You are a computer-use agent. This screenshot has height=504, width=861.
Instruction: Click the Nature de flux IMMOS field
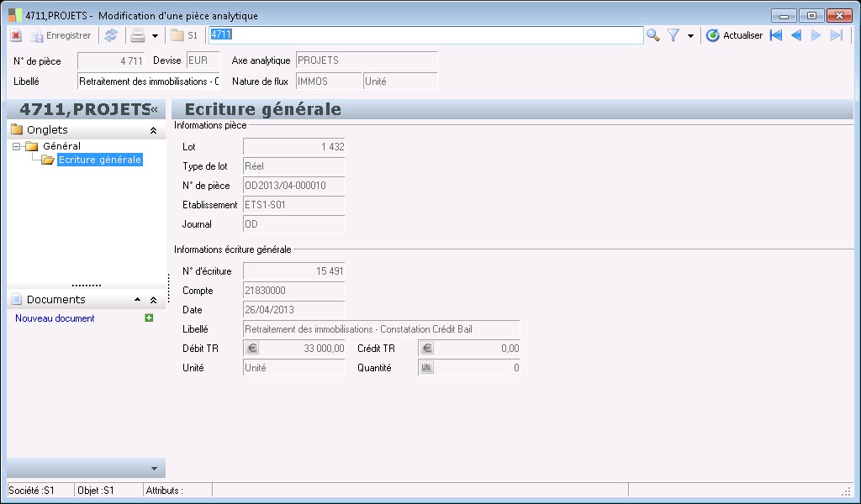tap(329, 81)
